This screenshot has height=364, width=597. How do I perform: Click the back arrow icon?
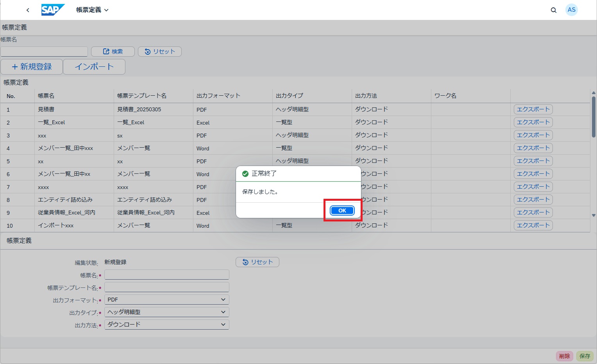pyautogui.click(x=28, y=10)
